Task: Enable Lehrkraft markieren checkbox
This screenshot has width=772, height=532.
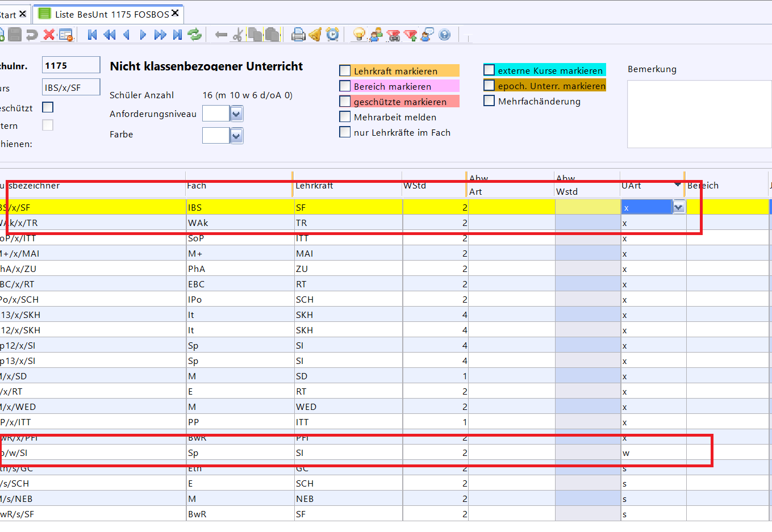Action: (345, 71)
